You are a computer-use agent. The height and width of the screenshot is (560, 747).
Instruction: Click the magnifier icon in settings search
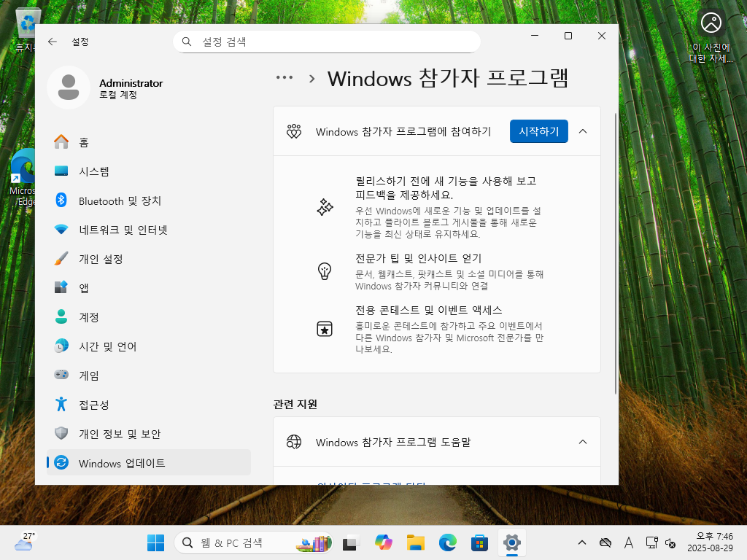[x=187, y=42]
